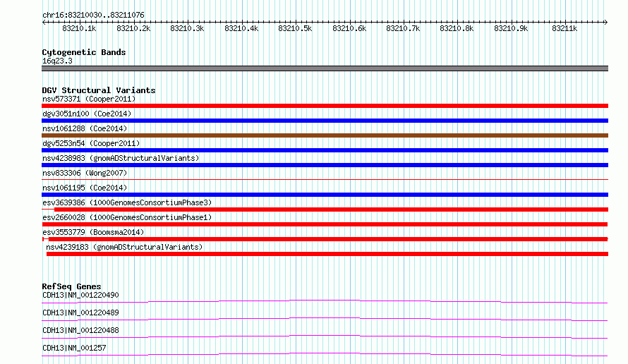Click the 16q23.3 band label
This screenshot has height=364, width=628.
pyautogui.click(x=57, y=61)
